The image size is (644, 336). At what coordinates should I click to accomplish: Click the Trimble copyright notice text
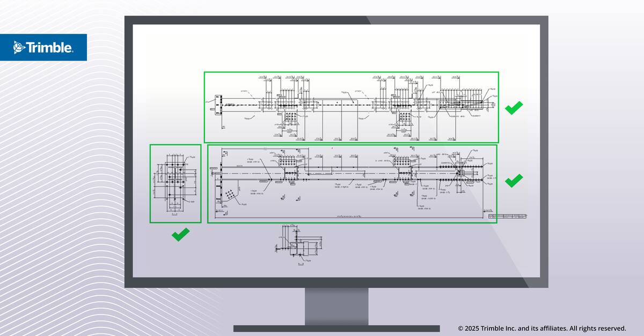point(542,328)
